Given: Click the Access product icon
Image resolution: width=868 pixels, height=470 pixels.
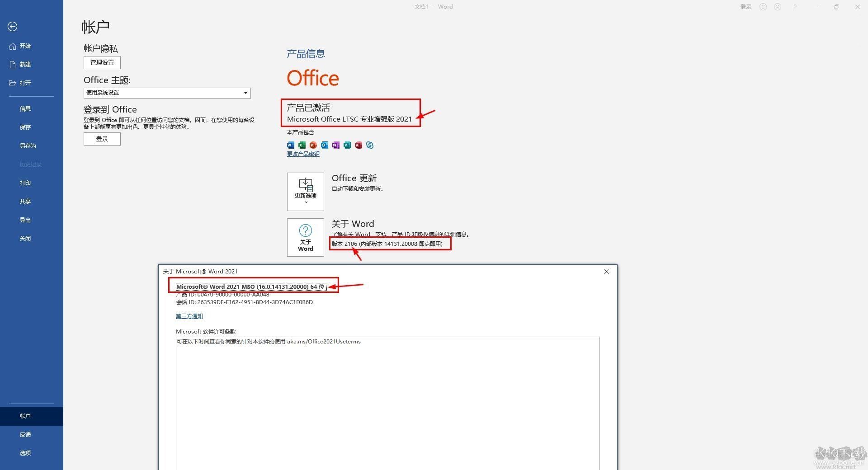Looking at the screenshot, I should (358, 145).
